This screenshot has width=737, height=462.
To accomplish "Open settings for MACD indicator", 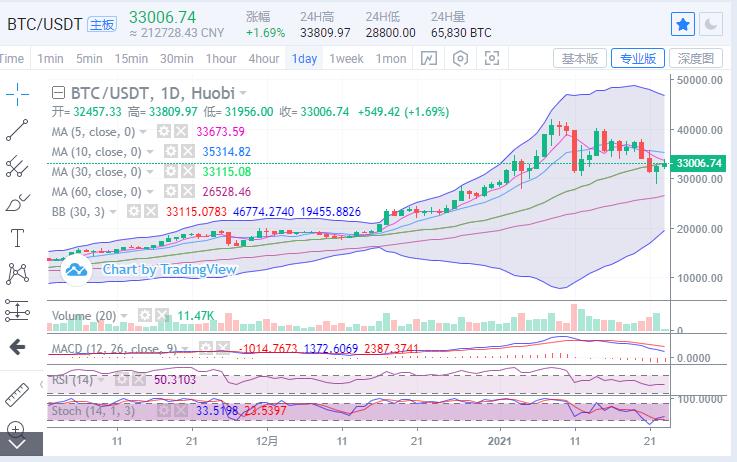I will 205,348.
